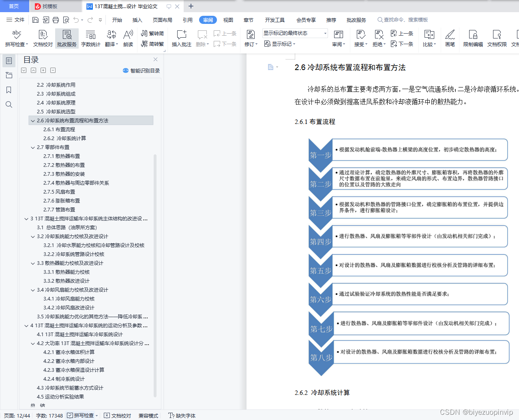Collapse the 3.2 冷却系统能力校核及改进设计 node
This screenshot has width=519, height=420.
(33, 237)
